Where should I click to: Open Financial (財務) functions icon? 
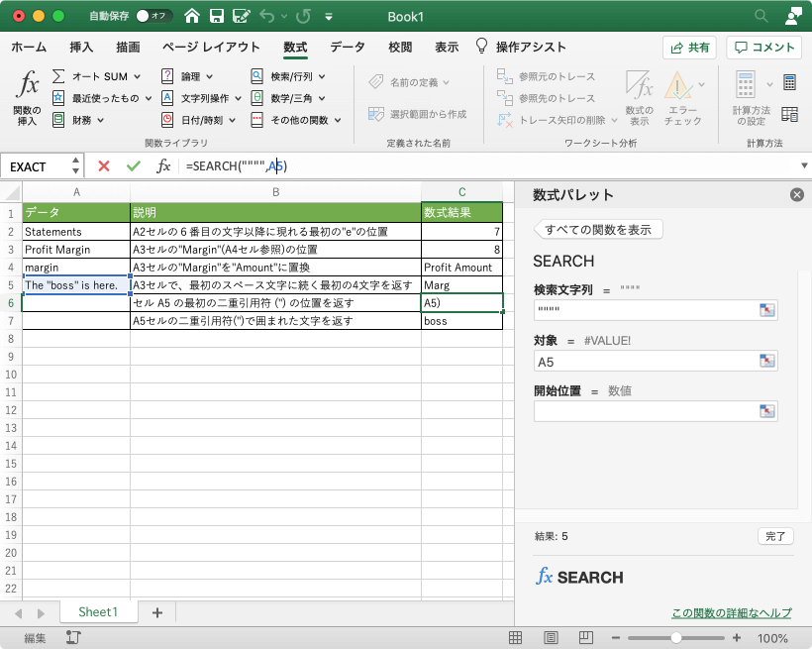point(58,120)
